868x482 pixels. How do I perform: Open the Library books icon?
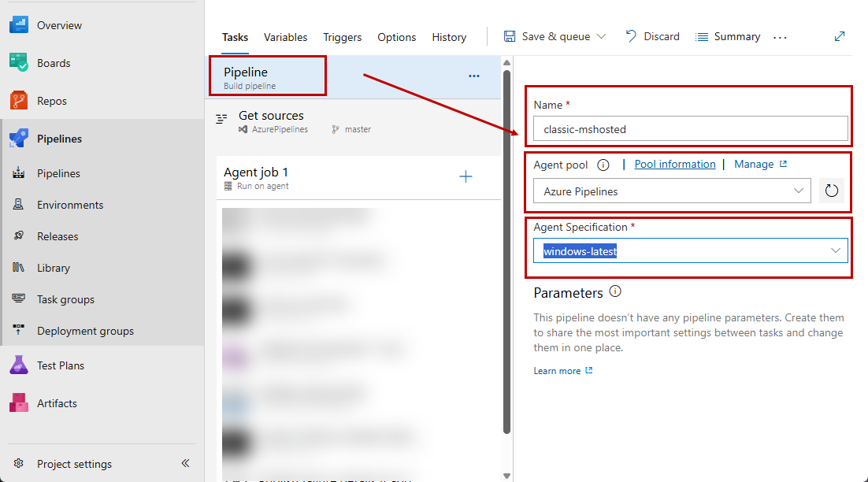(x=18, y=267)
